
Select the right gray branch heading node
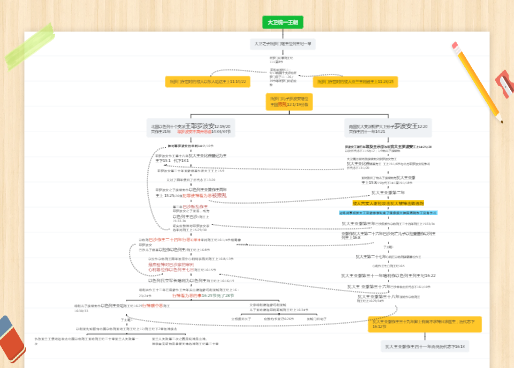pyautogui.click(x=388, y=128)
